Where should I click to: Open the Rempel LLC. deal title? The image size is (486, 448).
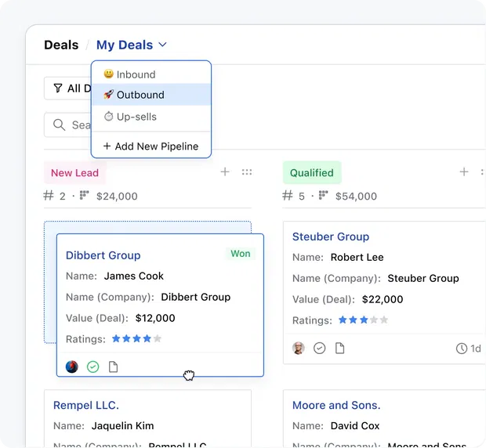pyautogui.click(x=86, y=405)
